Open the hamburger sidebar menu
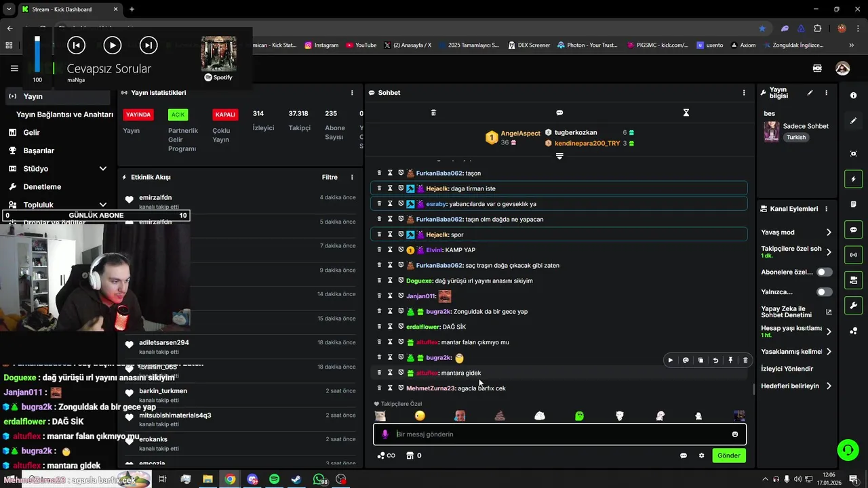 tap(14, 68)
